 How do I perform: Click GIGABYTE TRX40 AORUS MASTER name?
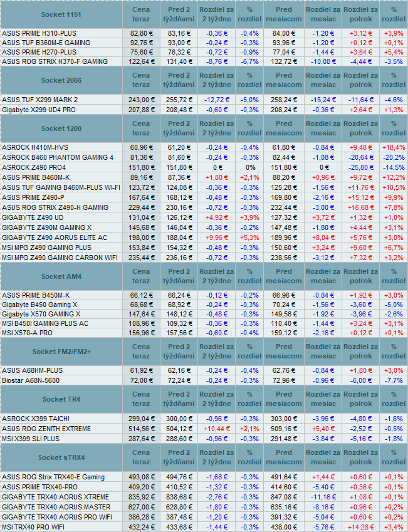pyautogui.click(x=56, y=507)
